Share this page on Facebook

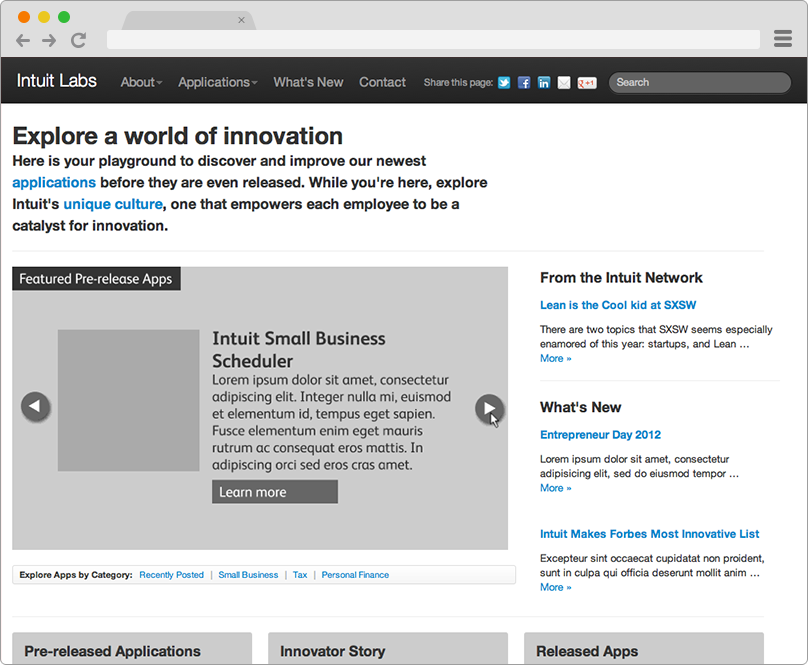tap(524, 83)
